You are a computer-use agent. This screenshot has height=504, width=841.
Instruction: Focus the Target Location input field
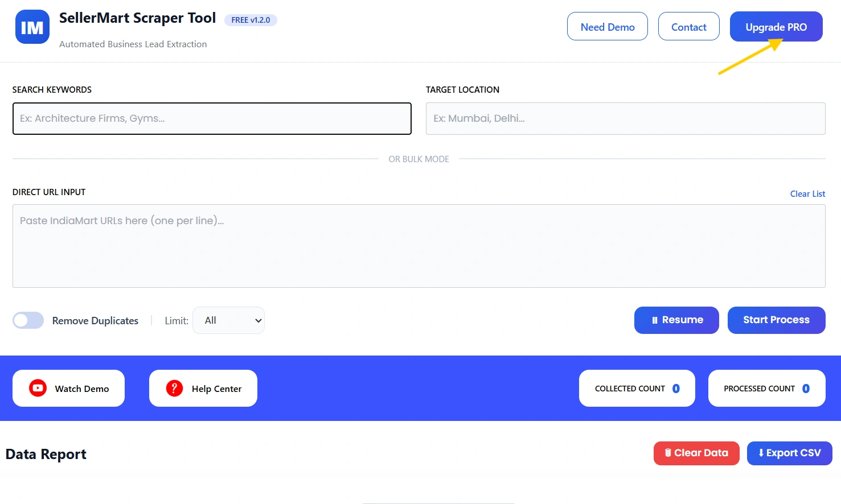pos(626,118)
